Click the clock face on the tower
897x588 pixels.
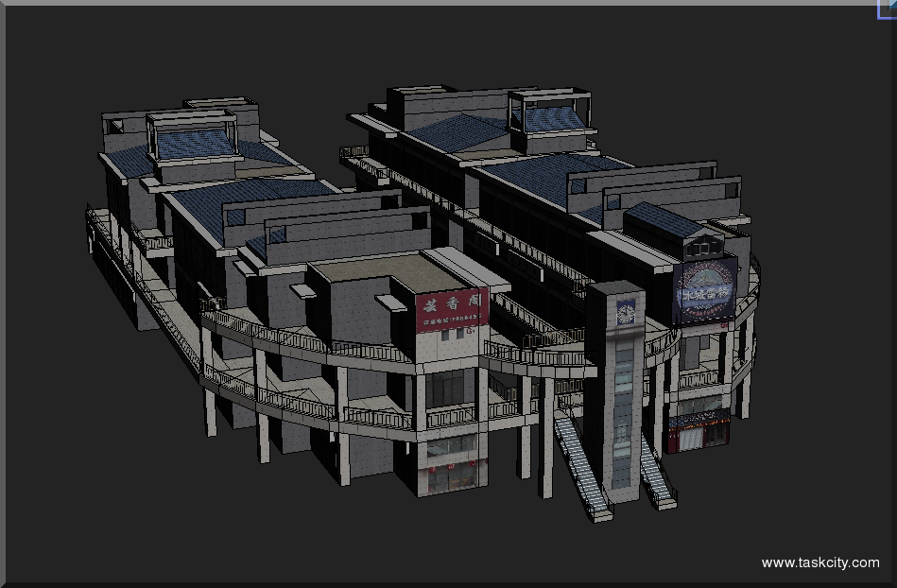click(626, 312)
